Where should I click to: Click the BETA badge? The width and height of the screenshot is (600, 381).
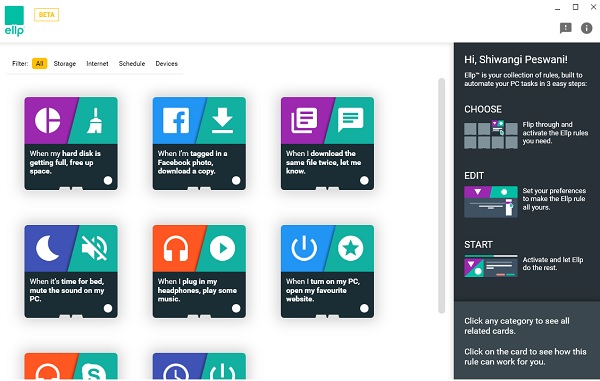click(46, 15)
